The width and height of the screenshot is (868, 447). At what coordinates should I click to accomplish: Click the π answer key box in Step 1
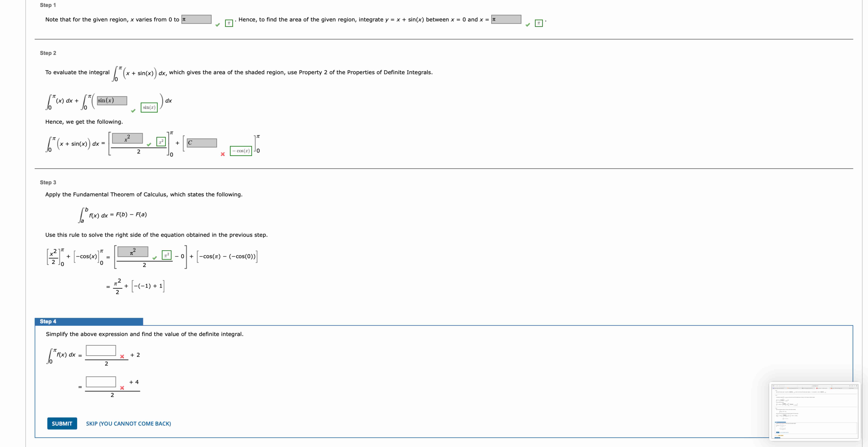coord(229,23)
